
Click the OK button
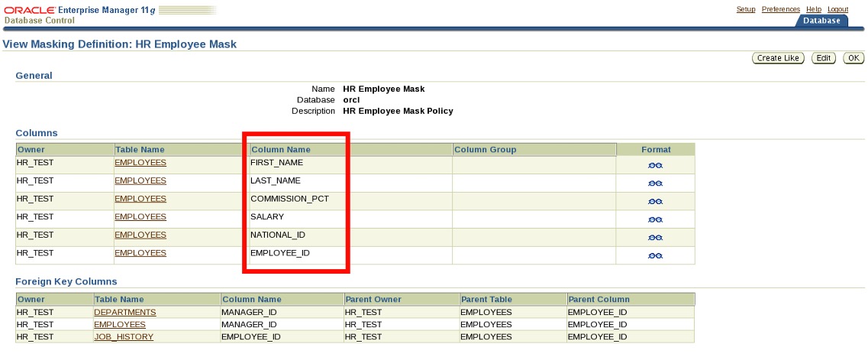[853, 58]
